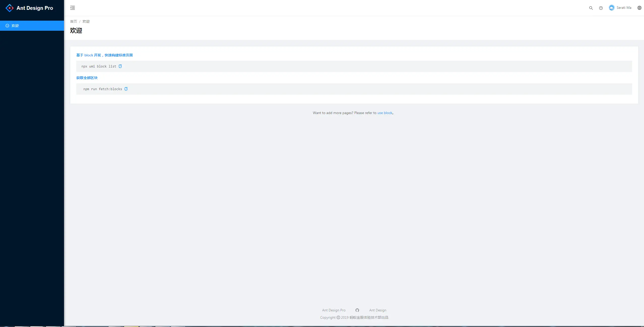Copy the npm run fetch:blocks command
Viewport: 644px width, 327px height.
coord(126,89)
